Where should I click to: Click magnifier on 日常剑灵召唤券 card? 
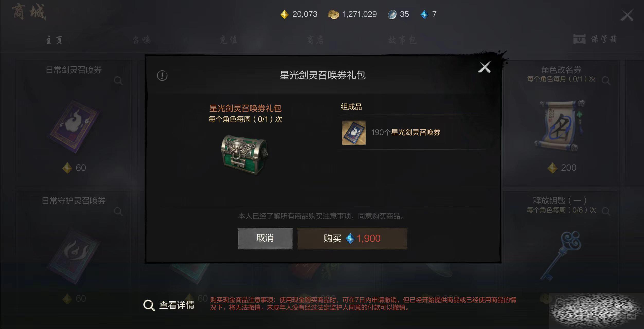118,81
